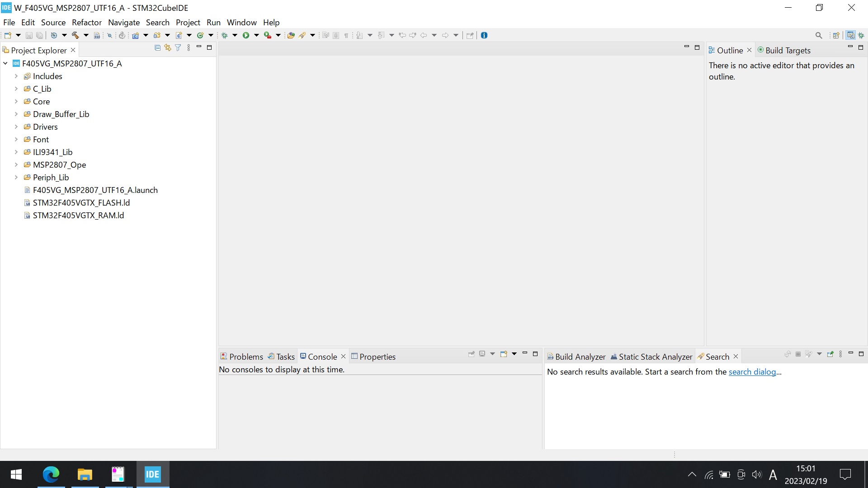
Task: Expand the Includes tree node
Action: pyautogui.click(x=16, y=76)
